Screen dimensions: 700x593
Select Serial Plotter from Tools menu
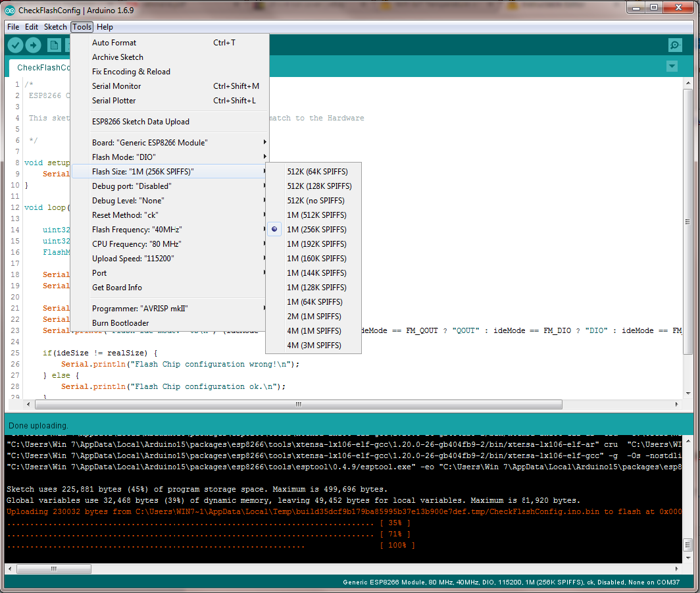tap(114, 101)
